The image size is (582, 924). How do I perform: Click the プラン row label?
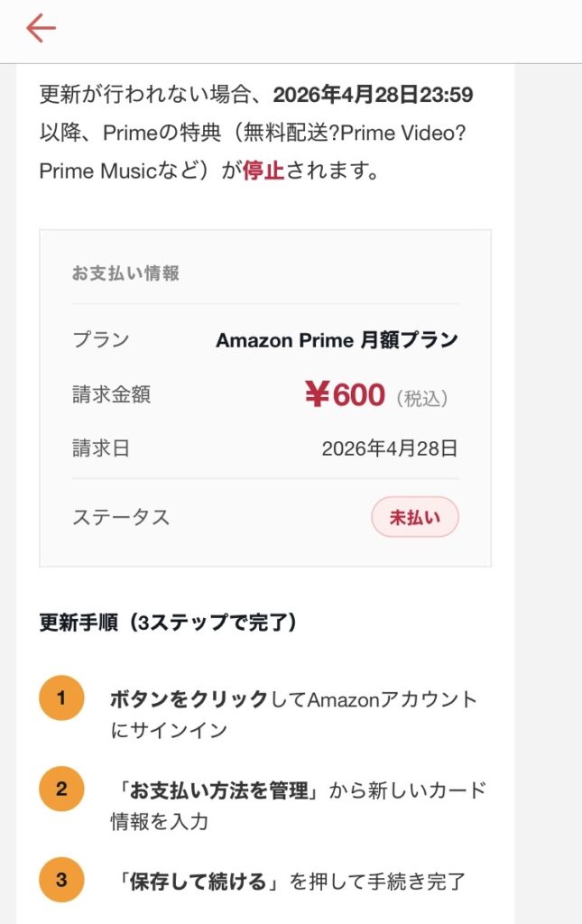point(100,340)
